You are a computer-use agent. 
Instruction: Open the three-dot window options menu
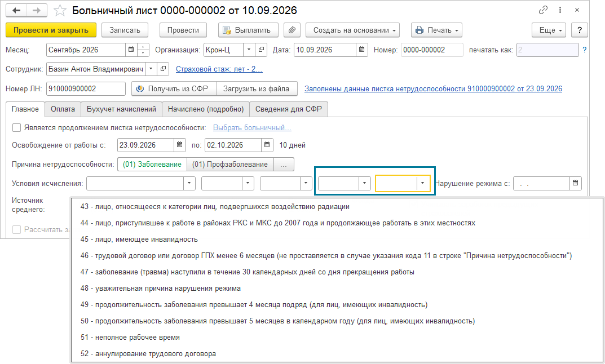pos(560,10)
